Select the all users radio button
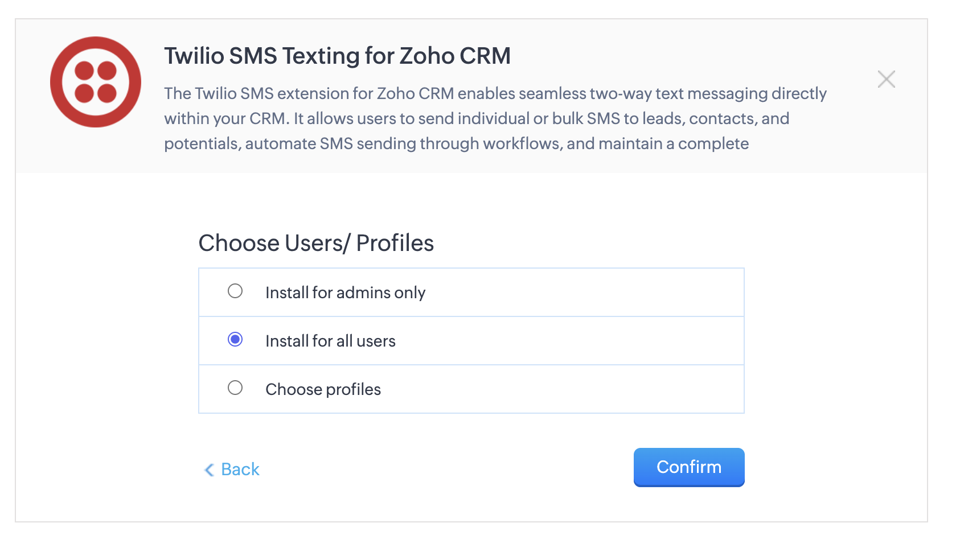Viewport: 960px width, 560px height. pyautogui.click(x=235, y=340)
